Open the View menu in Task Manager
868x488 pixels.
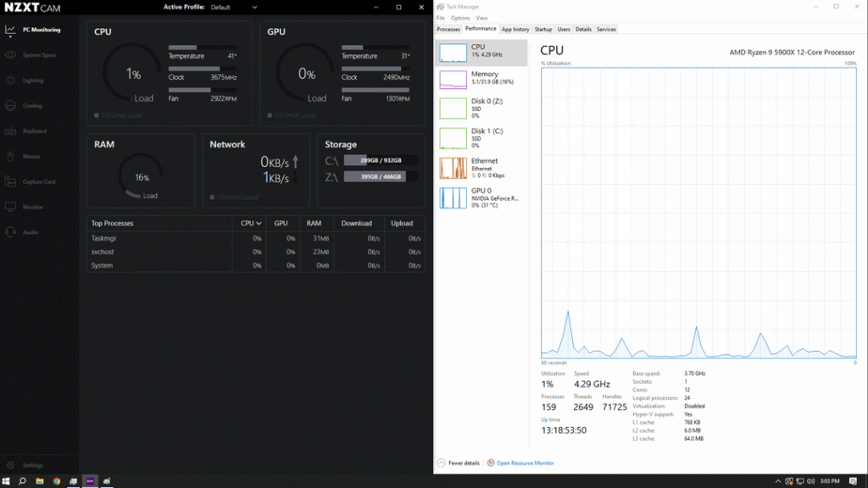[482, 19]
